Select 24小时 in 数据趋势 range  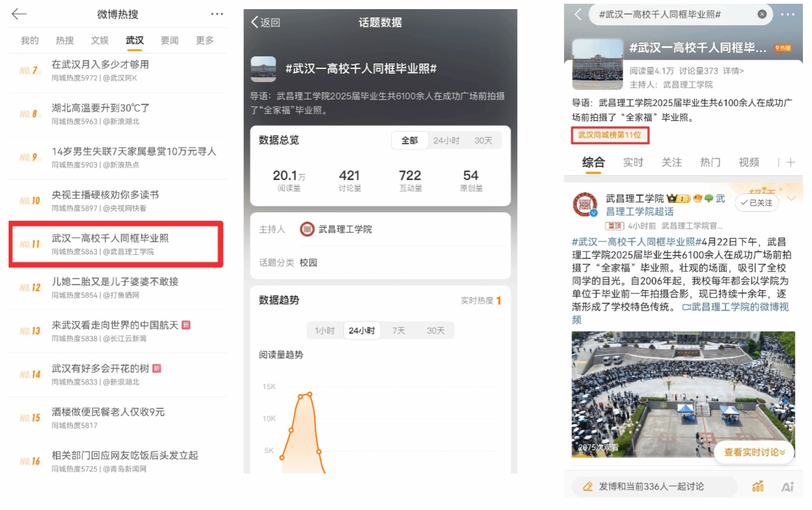point(361,331)
